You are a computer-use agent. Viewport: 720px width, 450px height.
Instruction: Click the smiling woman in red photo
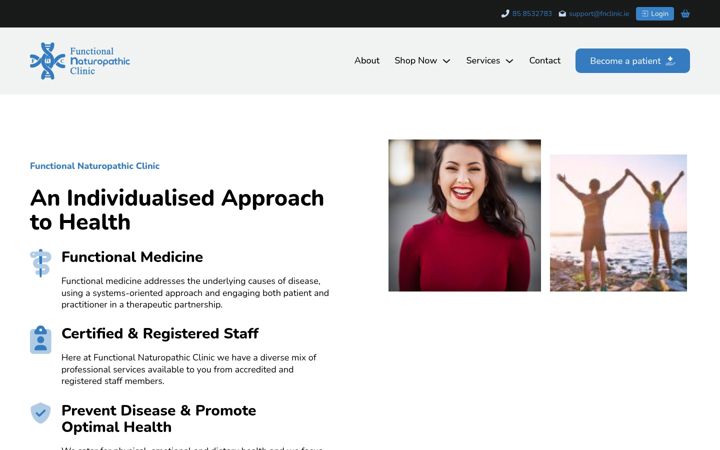point(464,215)
